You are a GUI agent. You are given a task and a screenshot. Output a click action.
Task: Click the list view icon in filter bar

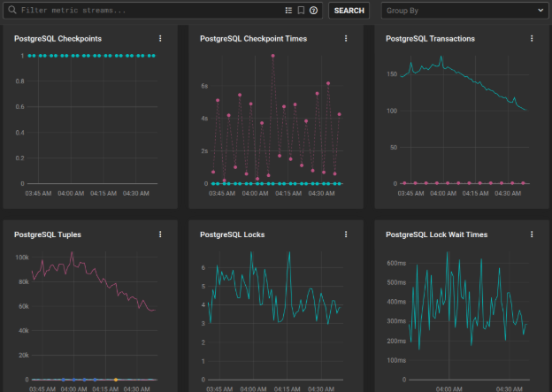click(x=288, y=11)
